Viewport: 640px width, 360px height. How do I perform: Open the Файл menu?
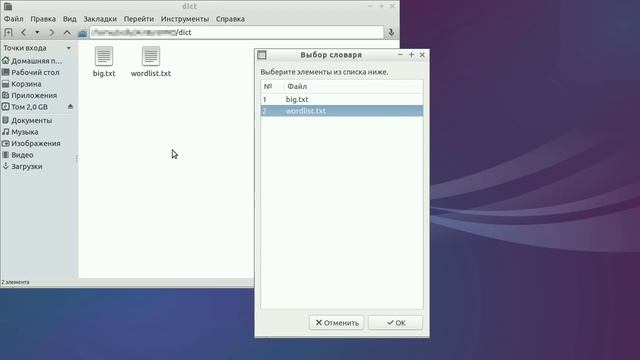click(13, 19)
